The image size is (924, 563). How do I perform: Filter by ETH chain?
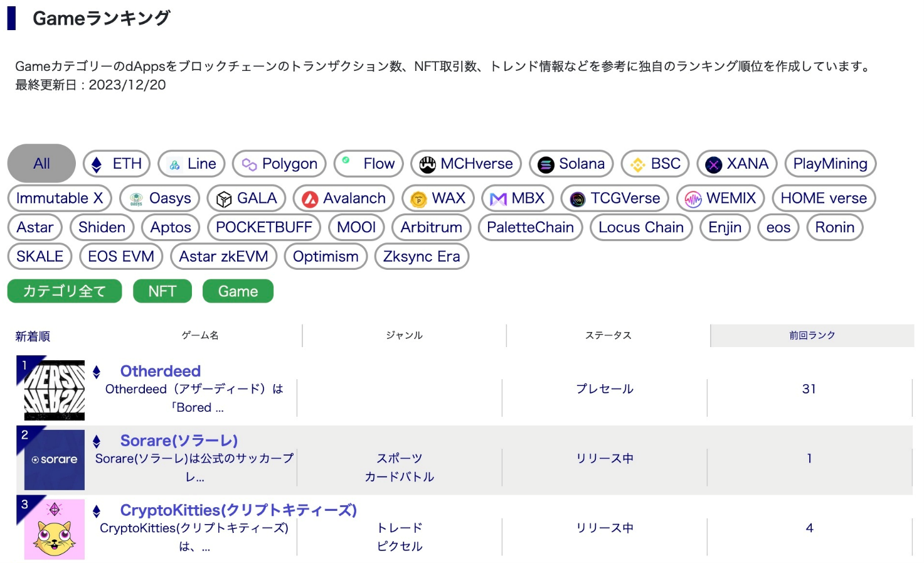117,164
